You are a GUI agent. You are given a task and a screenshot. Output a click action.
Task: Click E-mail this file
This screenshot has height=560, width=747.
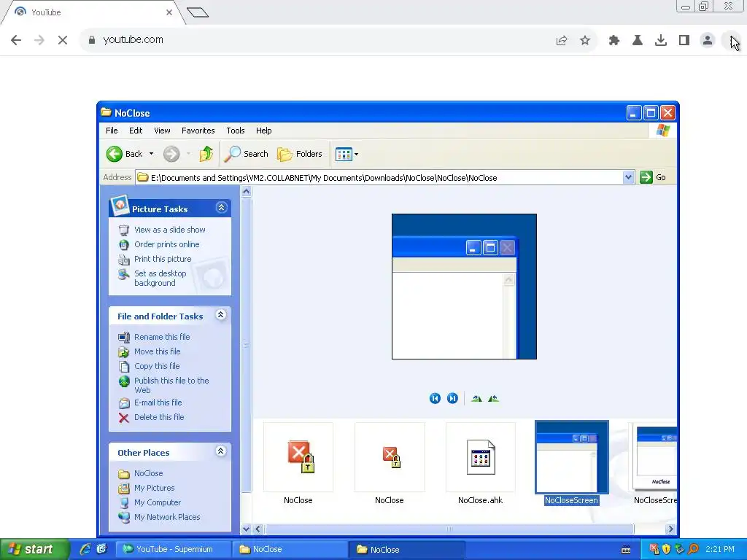pos(158,402)
